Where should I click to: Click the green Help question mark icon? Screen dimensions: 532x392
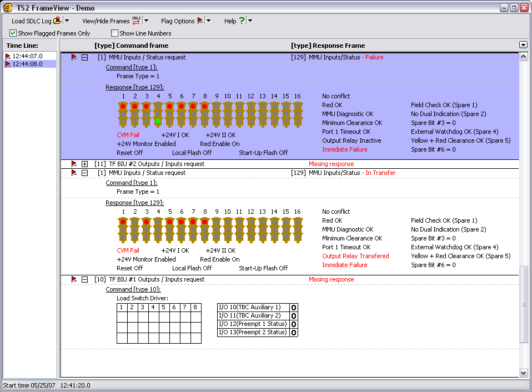(242, 21)
